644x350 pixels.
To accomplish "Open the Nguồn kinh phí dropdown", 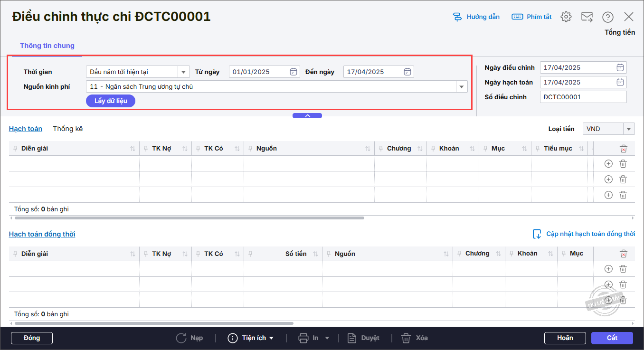I will point(461,86).
